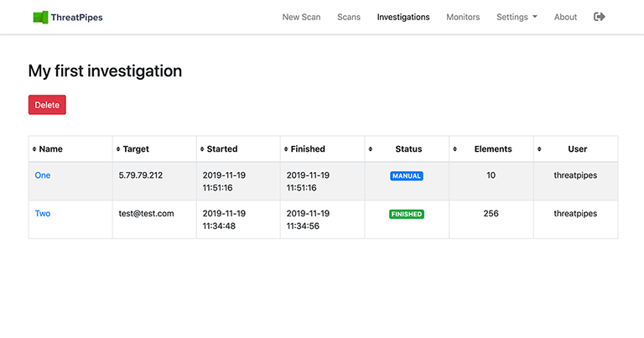The image size is (644, 338).
Task: Sort table by Target column arrows
Action: [118, 149]
